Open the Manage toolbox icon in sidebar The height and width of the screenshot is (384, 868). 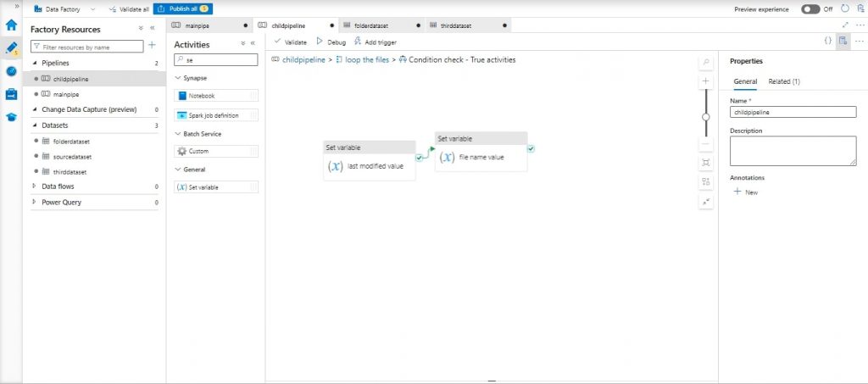(11, 94)
